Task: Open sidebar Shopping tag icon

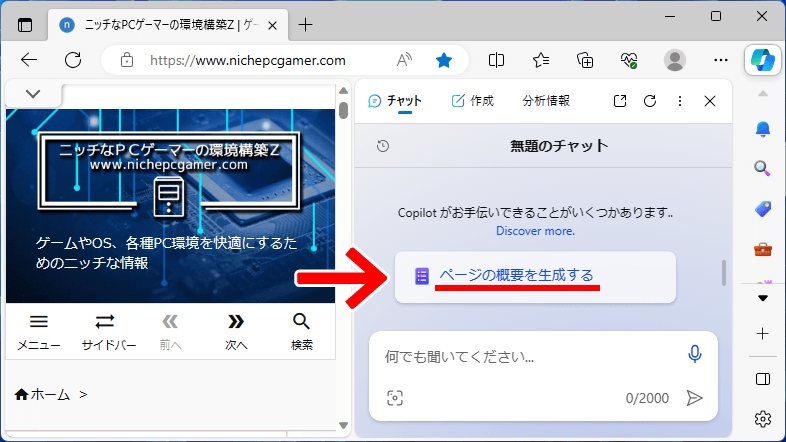Action: click(x=762, y=209)
